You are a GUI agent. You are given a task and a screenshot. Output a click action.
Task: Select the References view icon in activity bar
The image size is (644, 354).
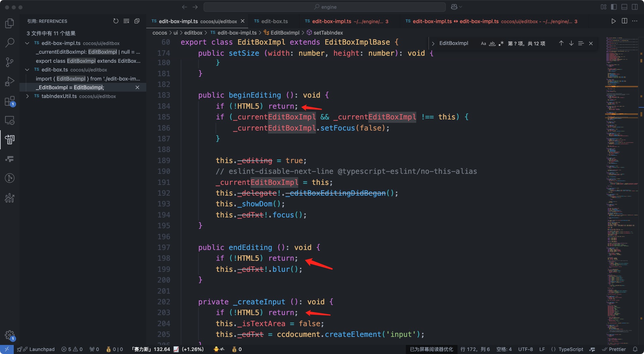pyautogui.click(x=10, y=140)
